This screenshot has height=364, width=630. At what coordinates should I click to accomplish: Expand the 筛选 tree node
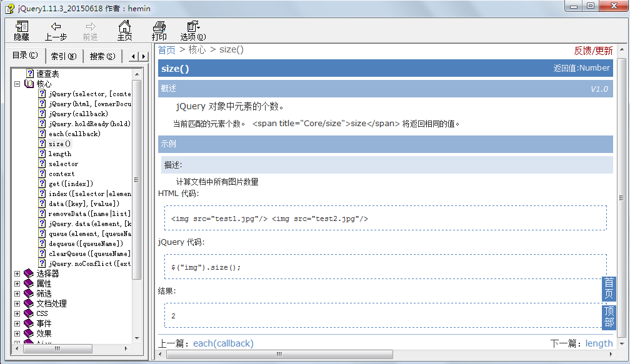coord(17,294)
